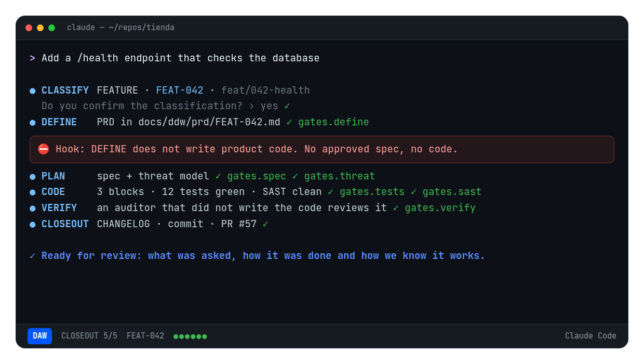Image resolution: width=644 pixels, height=364 pixels.
Task: Click the bullet dot beside CLASSIFY
Action: [x=32, y=91]
